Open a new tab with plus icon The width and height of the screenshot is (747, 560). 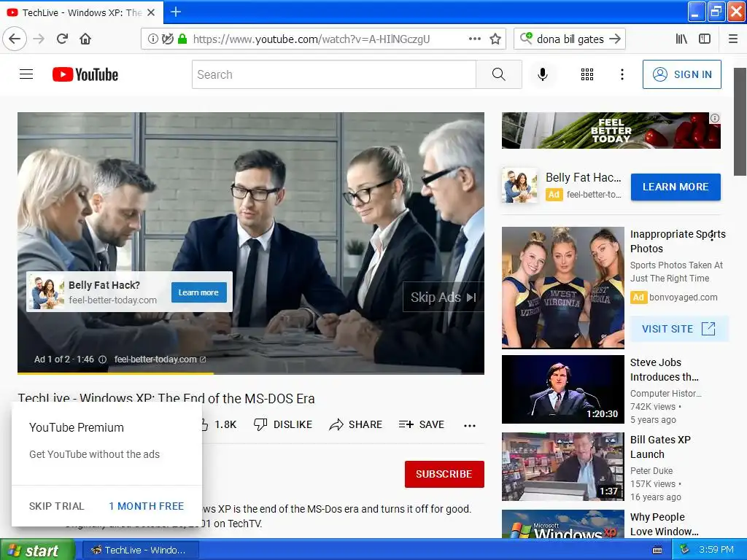pos(175,12)
